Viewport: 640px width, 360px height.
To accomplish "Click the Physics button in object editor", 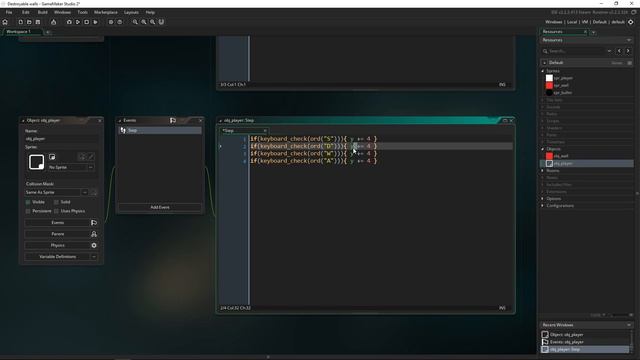I will [x=58, y=245].
